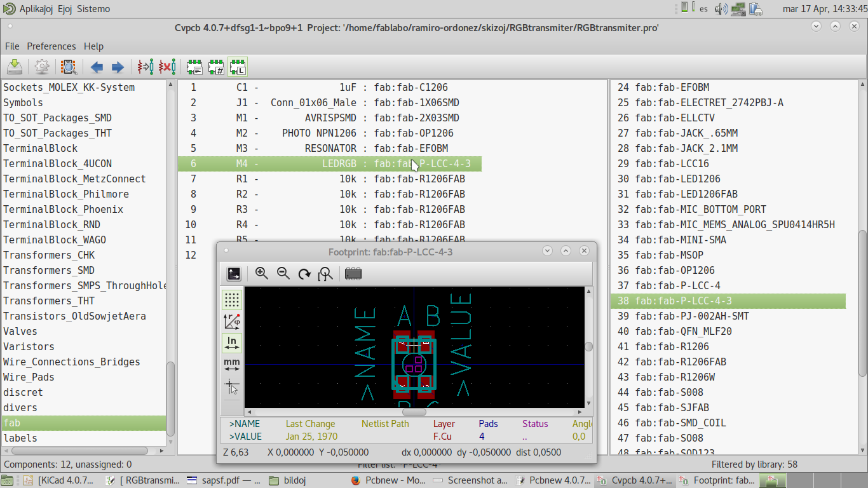Zoom in on the footprint viewer
The width and height of the screenshot is (868, 488).
(x=261, y=274)
